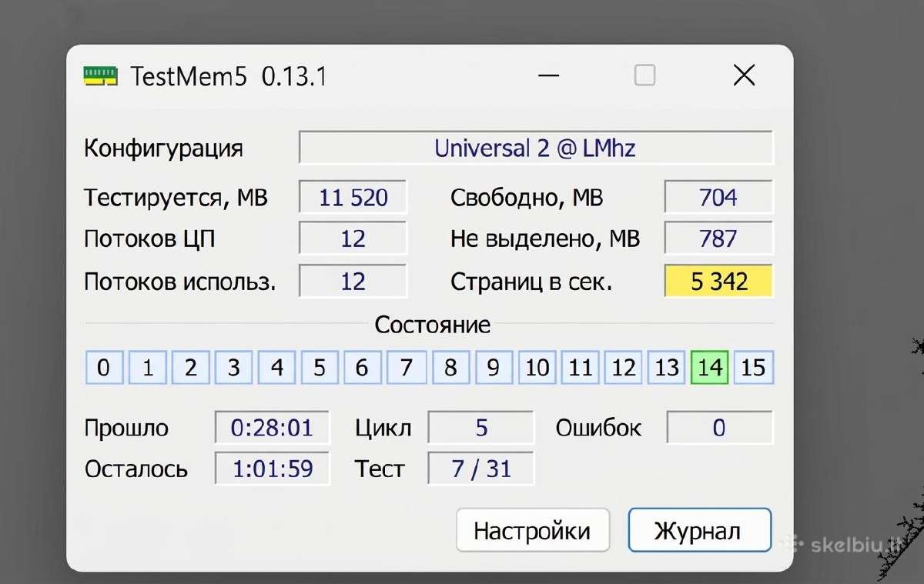Select status cell 8
924x584 pixels.
tap(450, 368)
